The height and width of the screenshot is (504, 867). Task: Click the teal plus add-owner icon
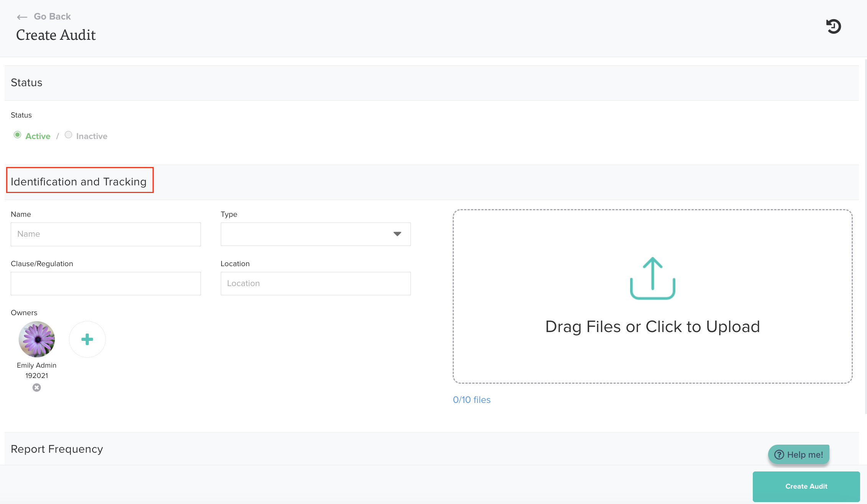point(87,339)
